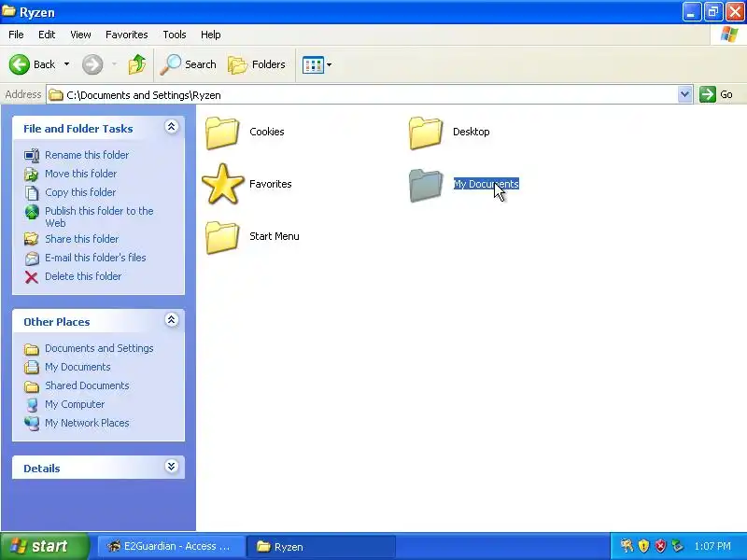Expand the address bar dropdown
The image size is (747, 560).
pos(684,94)
